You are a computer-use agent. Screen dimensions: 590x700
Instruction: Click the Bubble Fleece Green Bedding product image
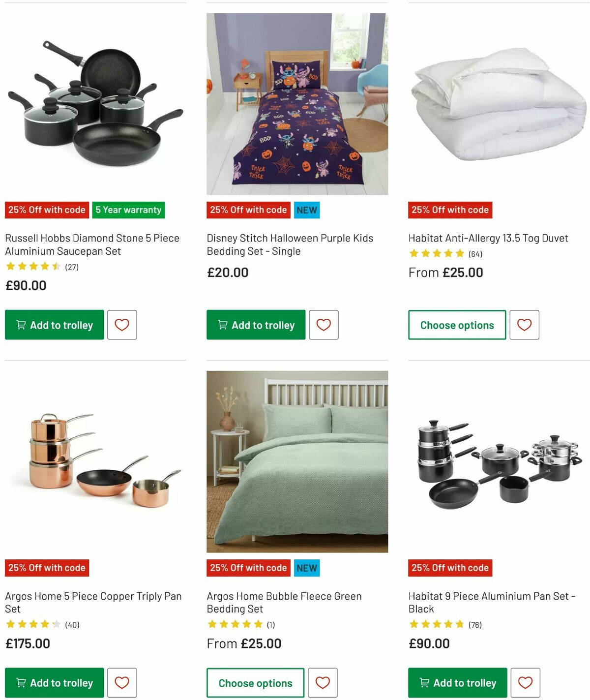297,460
